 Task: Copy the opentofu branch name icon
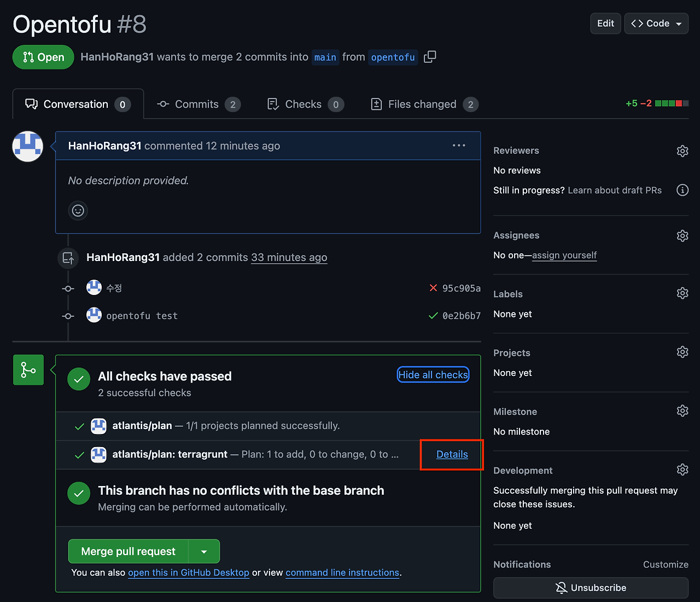(430, 56)
